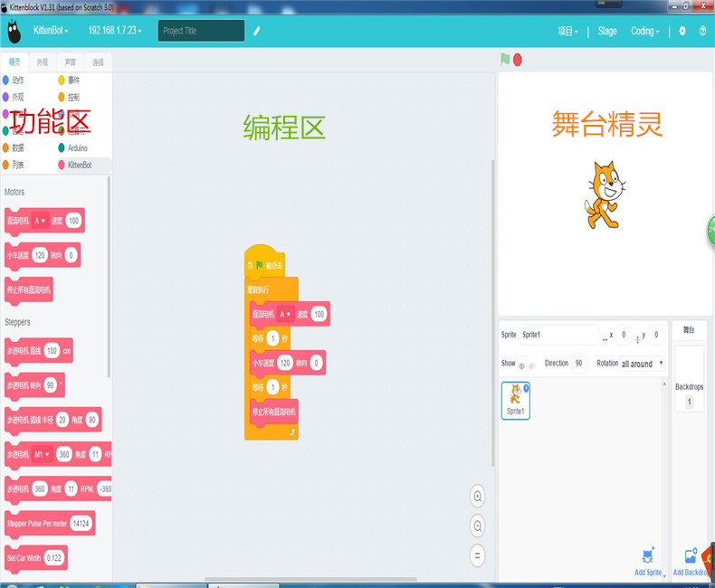Zoom in on the coding workspace
Image resolution: width=715 pixels, height=588 pixels.
478,496
